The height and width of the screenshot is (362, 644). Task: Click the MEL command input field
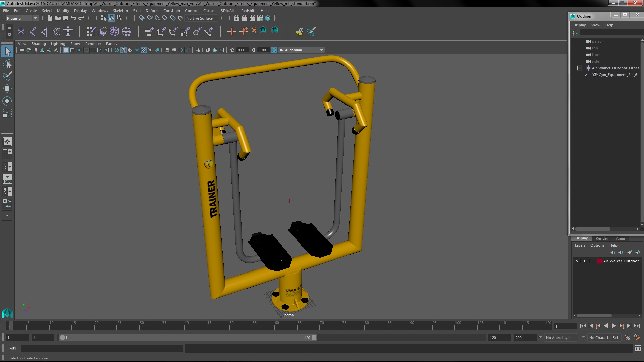[102, 349]
